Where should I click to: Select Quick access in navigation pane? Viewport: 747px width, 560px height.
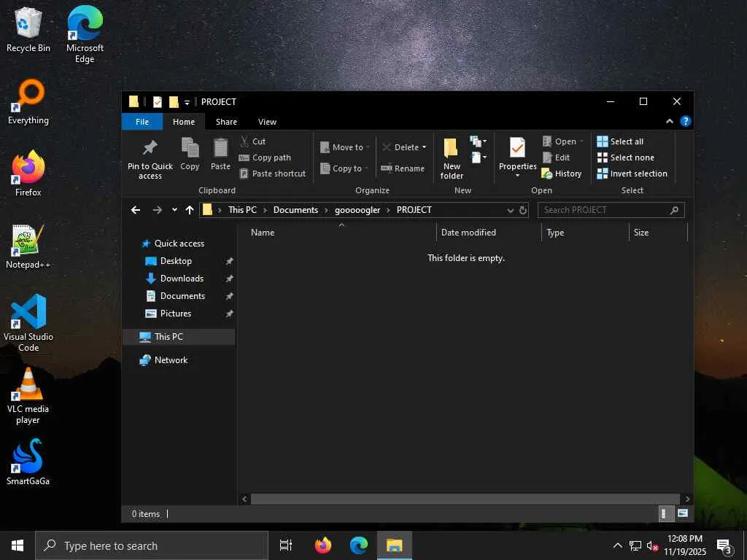click(x=179, y=244)
